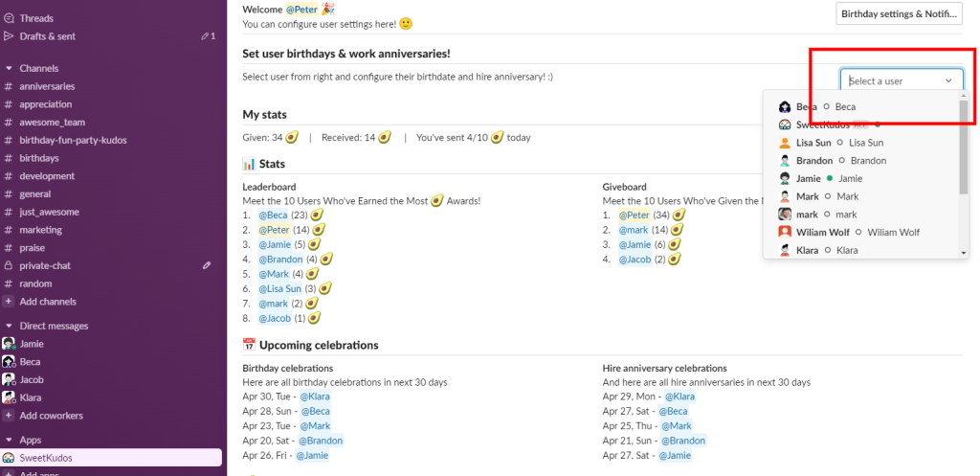Click Jamie's avatar in Direct messages
Viewport: 980px width, 476px height.
9,344
